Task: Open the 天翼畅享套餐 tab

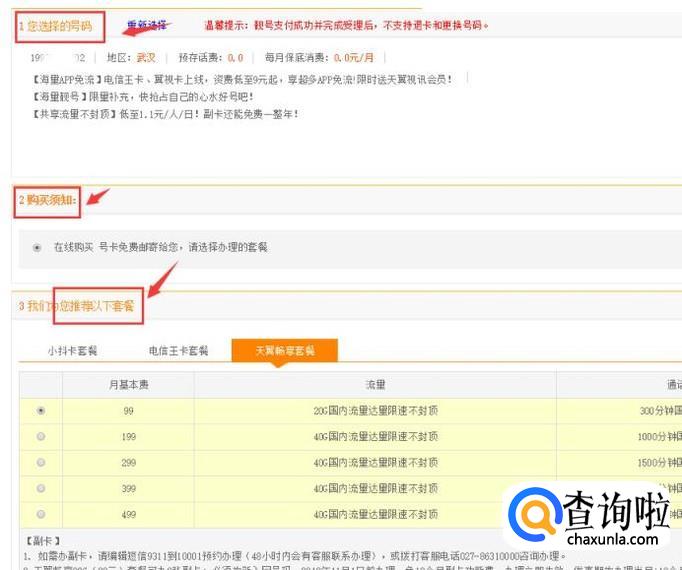Action: [x=285, y=350]
